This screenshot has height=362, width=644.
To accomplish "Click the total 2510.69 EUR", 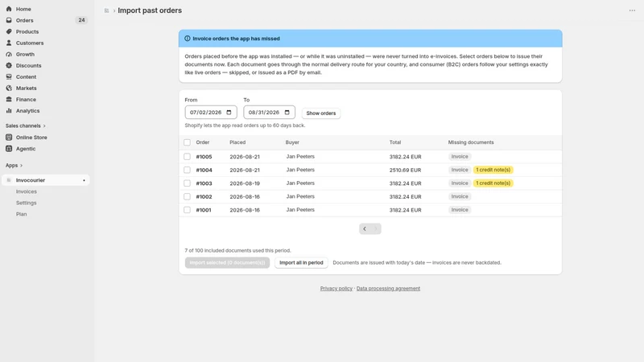I will 405,170.
